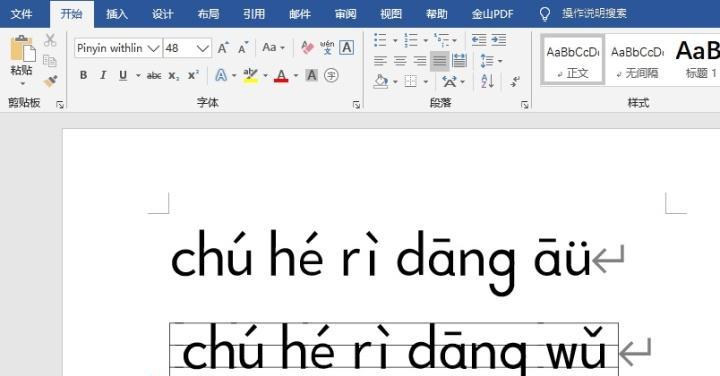Open the Text Effects dropdown arrow
720x376 pixels.
(234, 75)
